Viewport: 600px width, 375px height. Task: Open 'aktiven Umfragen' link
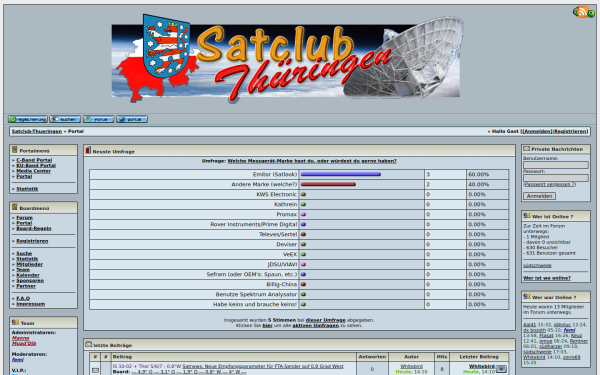coord(316,325)
